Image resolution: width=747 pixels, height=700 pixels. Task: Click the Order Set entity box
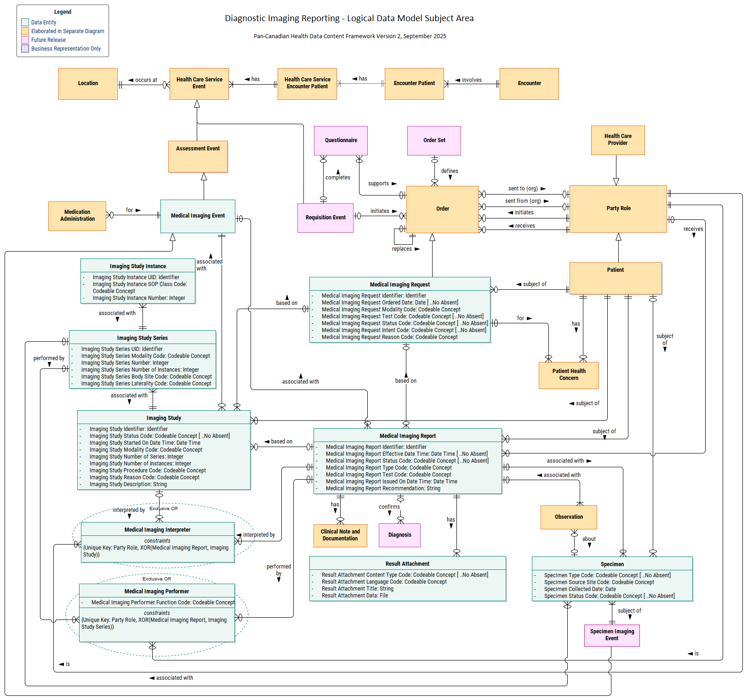(434, 141)
